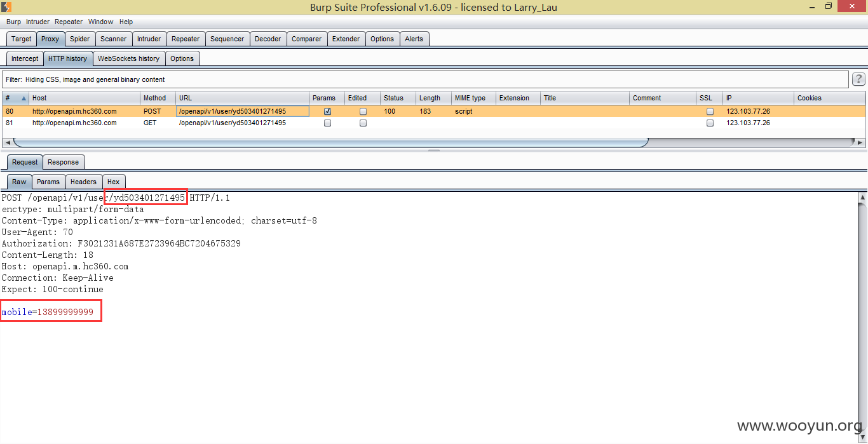Screen dimensions: 868x444
Task: Select request row 80 POST entry
Action: click(x=433, y=111)
